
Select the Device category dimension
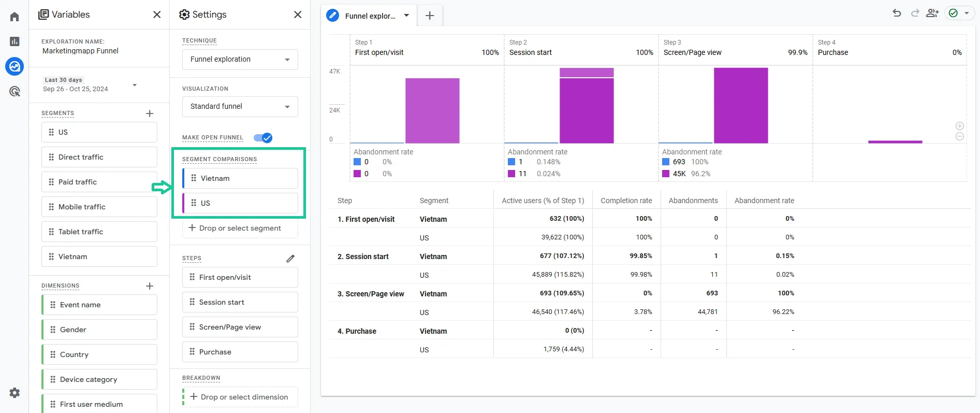(99, 379)
